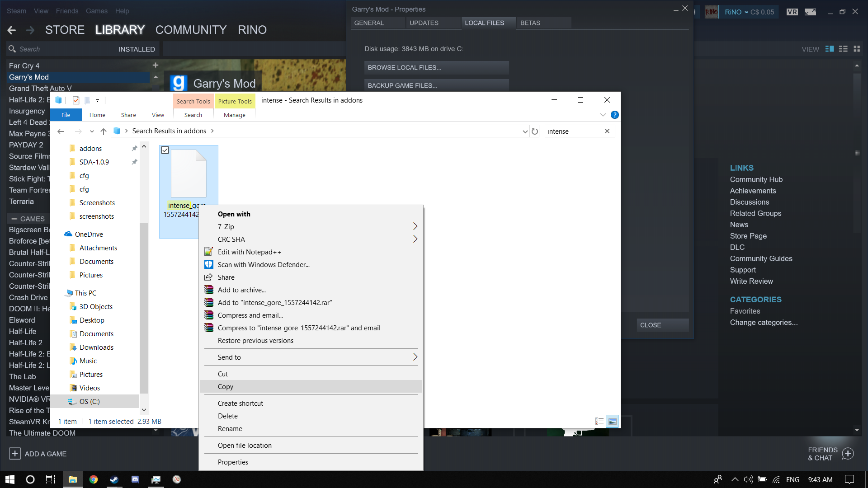Viewport: 868px width, 488px height.
Task: Select Steam library grid view icon
Action: (x=857, y=49)
